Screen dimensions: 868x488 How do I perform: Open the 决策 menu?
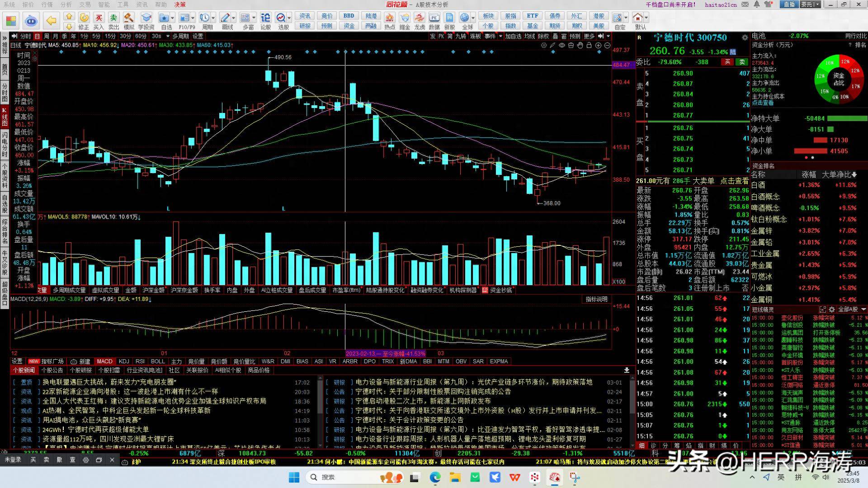coord(180,5)
